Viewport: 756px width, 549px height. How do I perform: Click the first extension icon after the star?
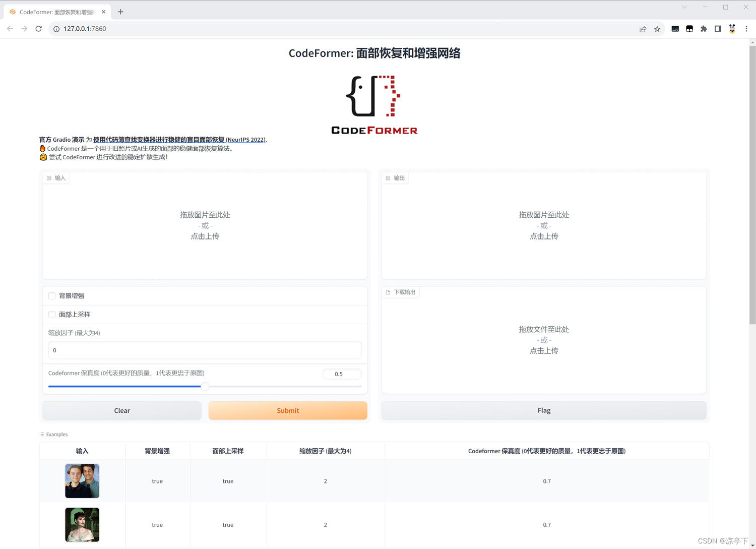(x=675, y=29)
